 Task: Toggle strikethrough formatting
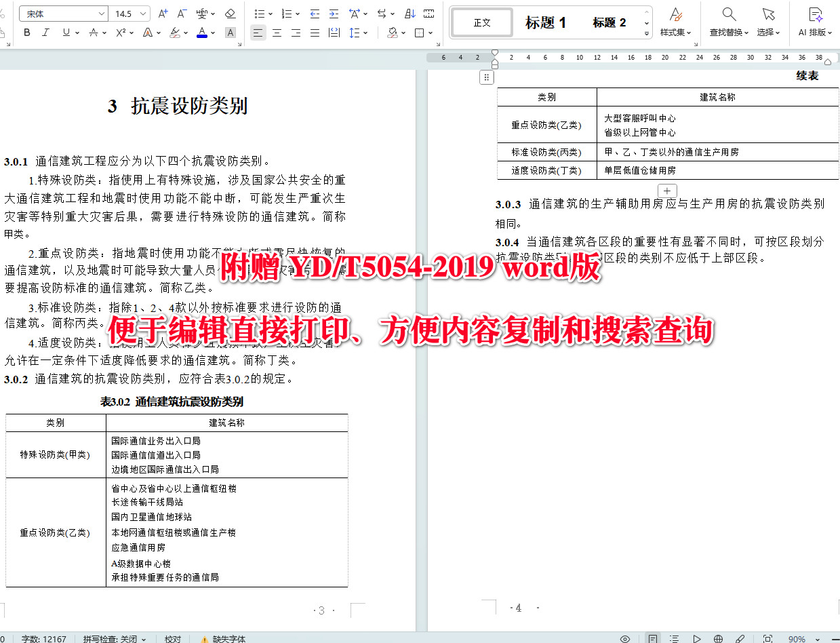(x=94, y=33)
